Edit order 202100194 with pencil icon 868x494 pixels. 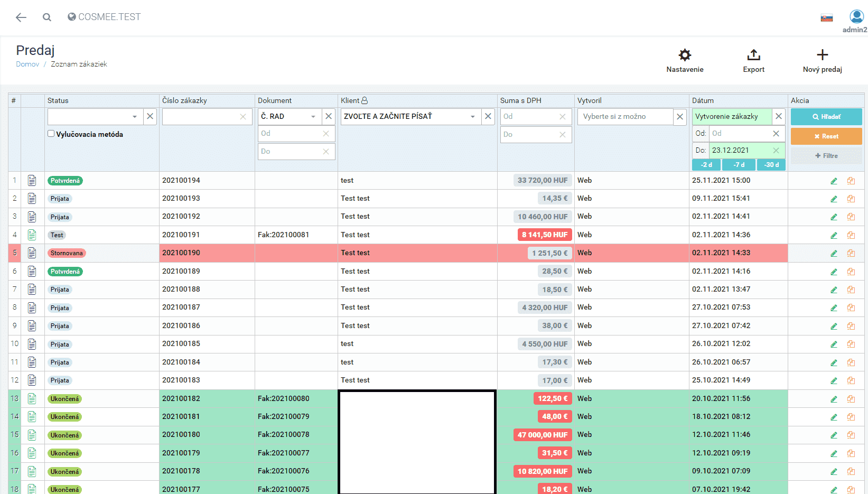tap(834, 181)
